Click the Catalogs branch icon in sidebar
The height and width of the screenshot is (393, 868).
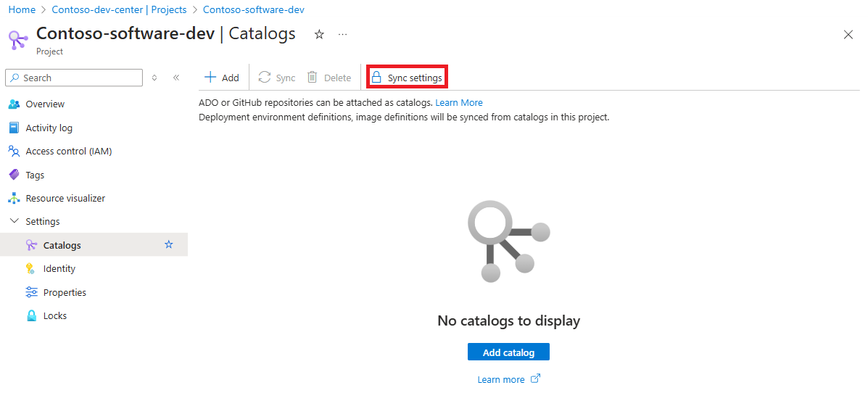pos(32,245)
